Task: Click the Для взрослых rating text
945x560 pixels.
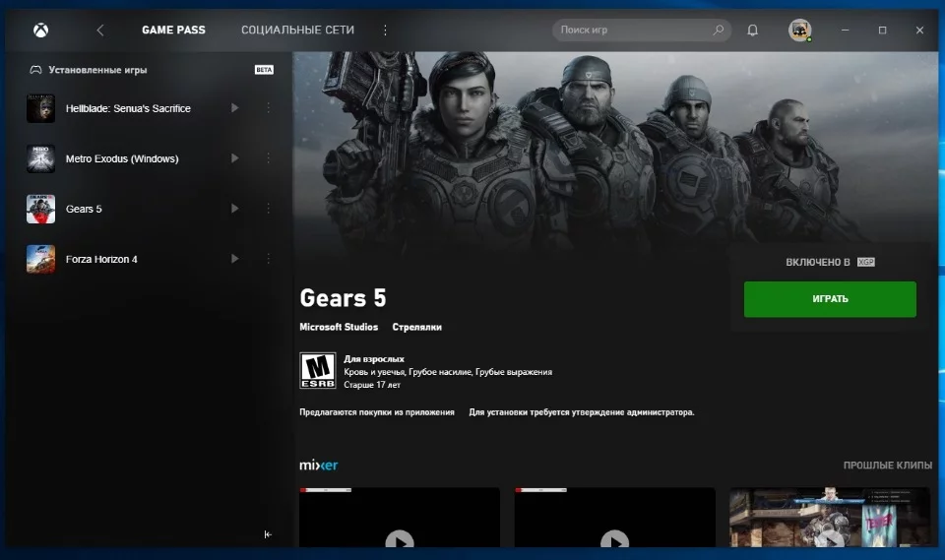Action: [x=374, y=358]
